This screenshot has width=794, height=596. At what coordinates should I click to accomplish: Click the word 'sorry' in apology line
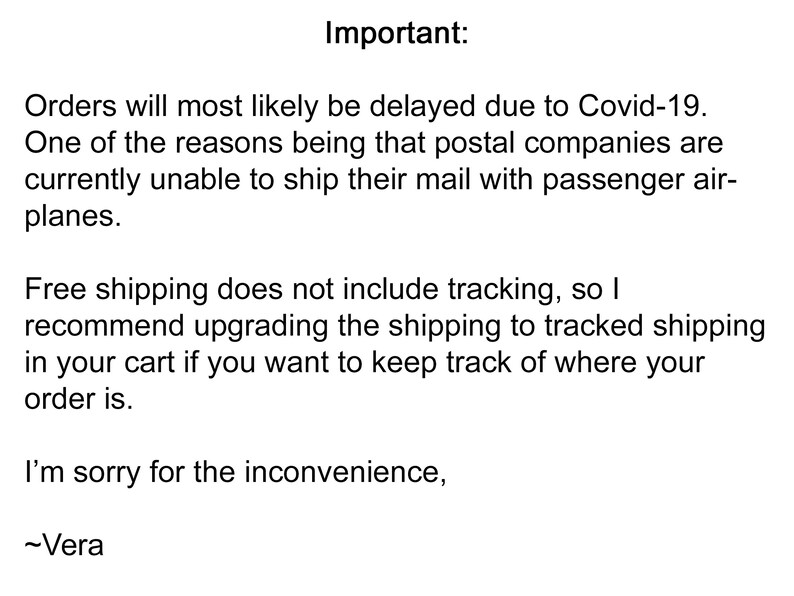tap(106, 472)
